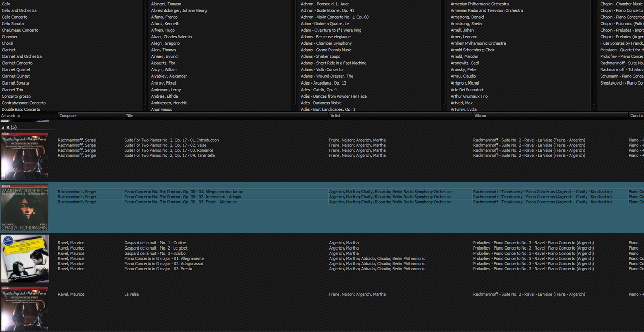The width and height of the screenshot is (644, 332).
Task: Select artist Arrau, Claudio
Action: pyautogui.click(x=463, y=76)
